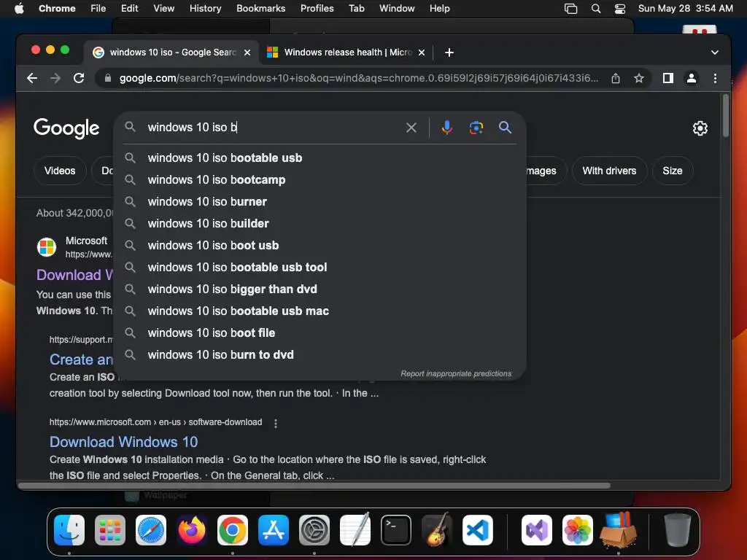The image size is (747, 560).
Task: Open Photos app from the dock
Action: click(x=578, y=529)
